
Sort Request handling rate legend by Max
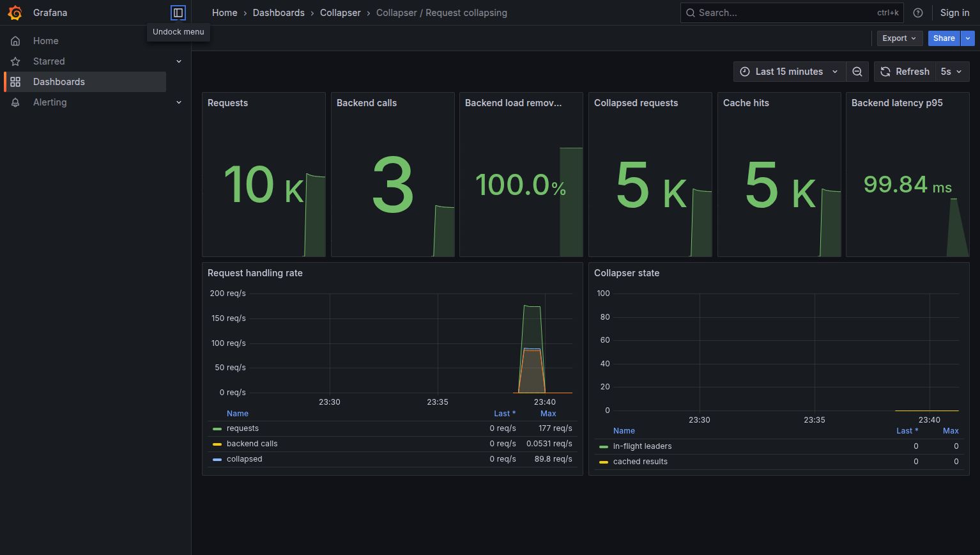(x=548, y=414)
